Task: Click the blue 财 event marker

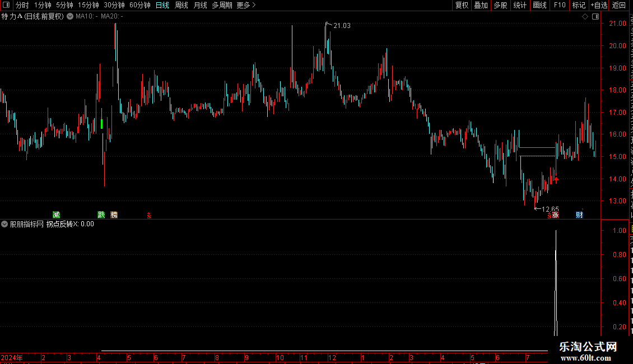Action: [x=579, y=214]
